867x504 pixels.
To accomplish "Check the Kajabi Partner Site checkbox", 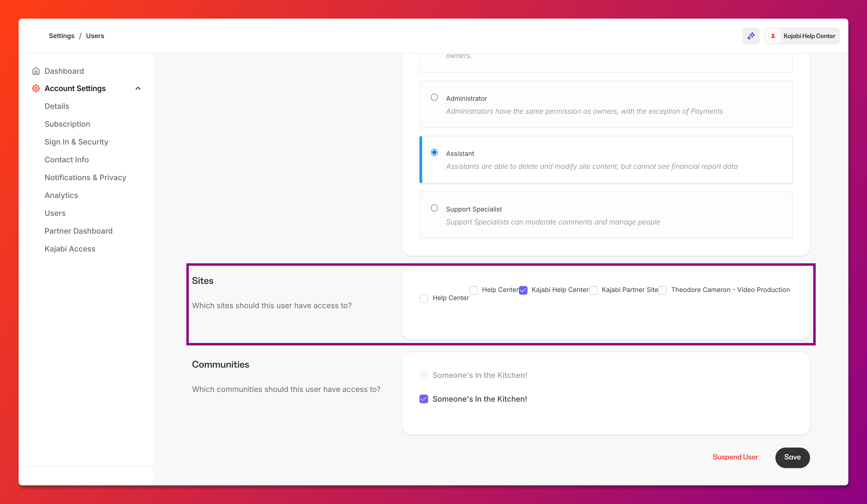I will [593, 290].
